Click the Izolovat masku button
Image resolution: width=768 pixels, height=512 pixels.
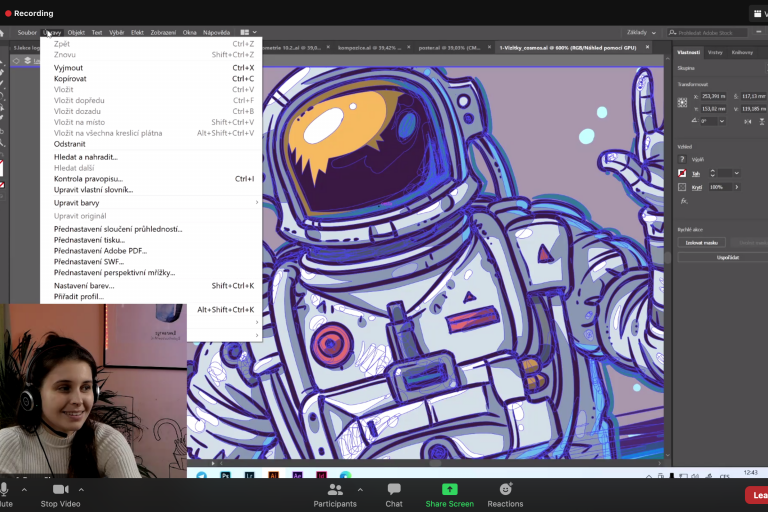(x=700, y=242)
